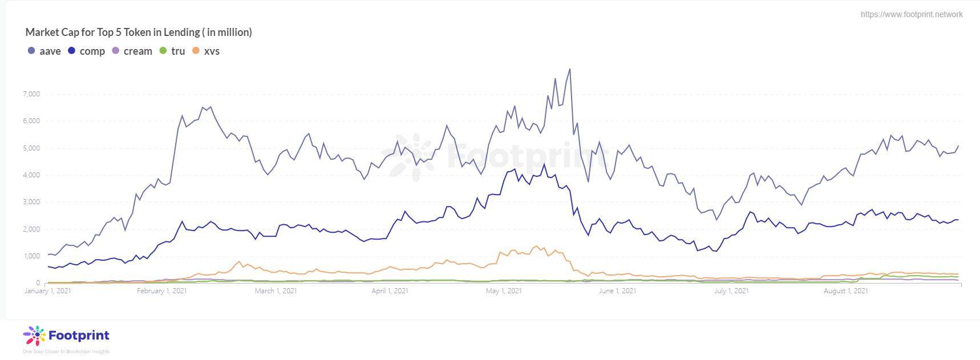980x360 pixels.
Task: Click the Footprint brand name text
Action: pyautogui.click(x=79, y=335)
